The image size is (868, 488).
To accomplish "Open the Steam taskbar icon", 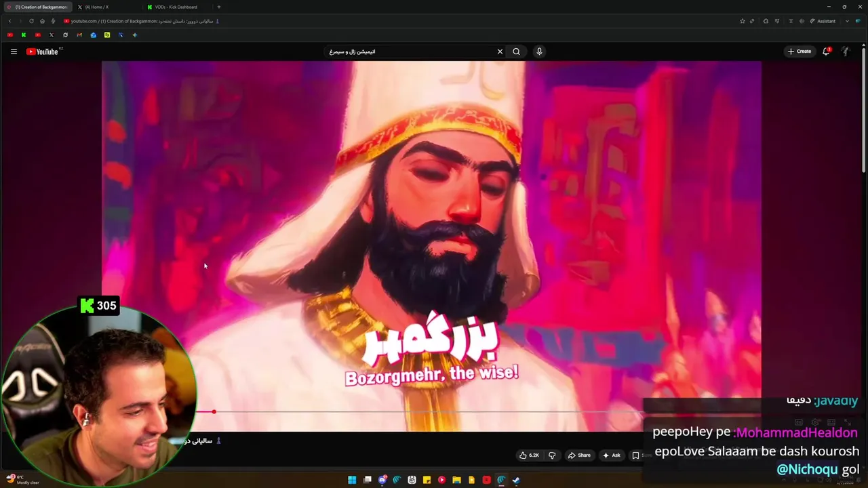I will pos(516,480).
